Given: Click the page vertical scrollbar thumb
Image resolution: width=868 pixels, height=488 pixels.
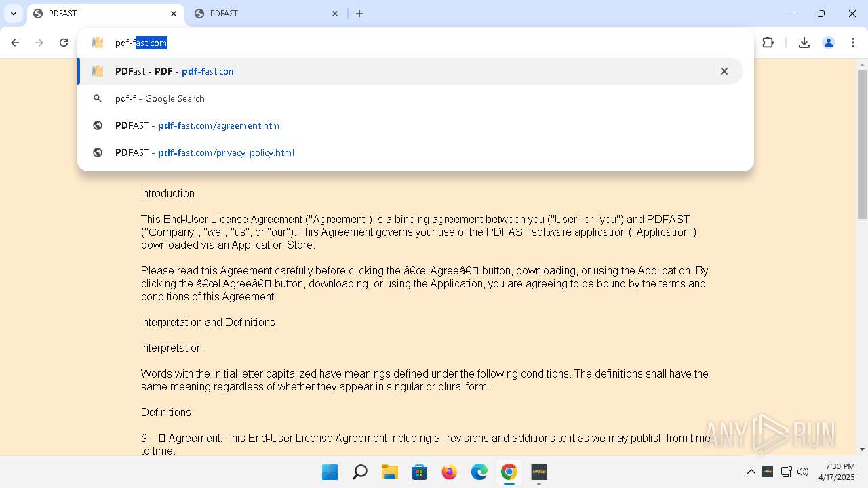Looking at the screenshot, I should tap(863, 144).
